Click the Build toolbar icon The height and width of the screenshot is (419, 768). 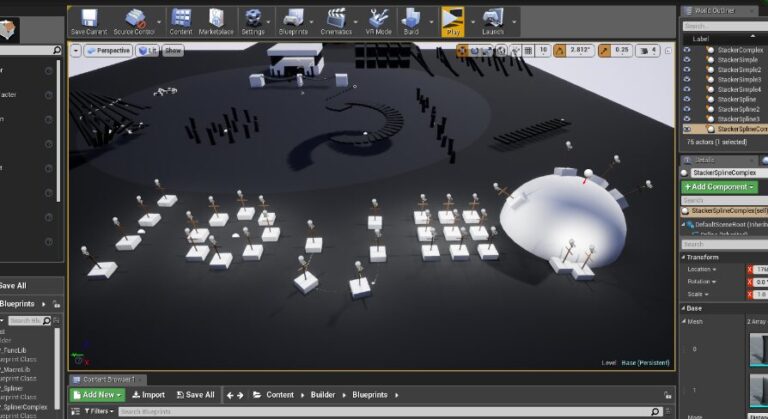pos(411,23)
